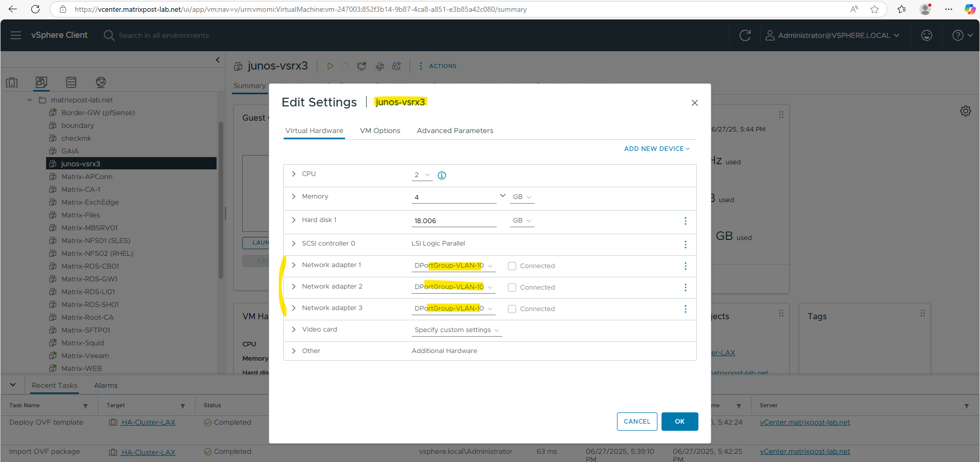Open the Alarms tab
Screen dimensions: 980x462
[x=106, y=386]
